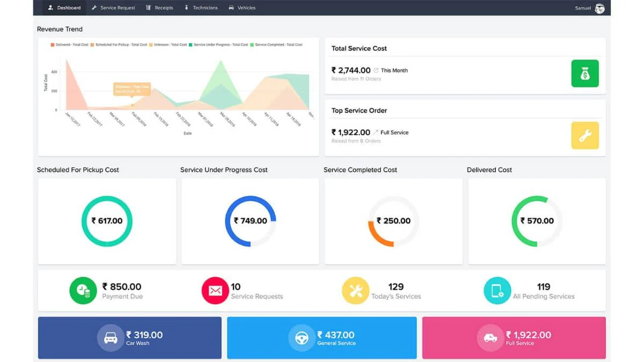
Task: Click the arrow icon beside Full Service
Action: (376, 132)
